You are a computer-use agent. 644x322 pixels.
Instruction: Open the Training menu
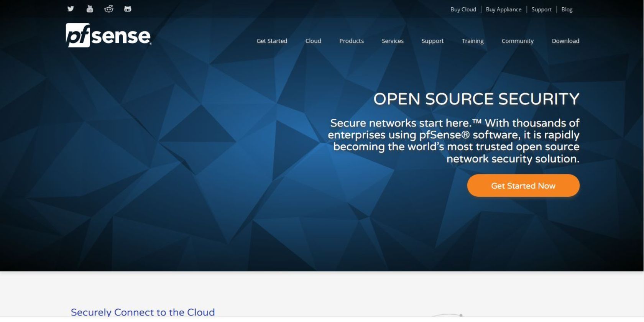pos(473,41)
